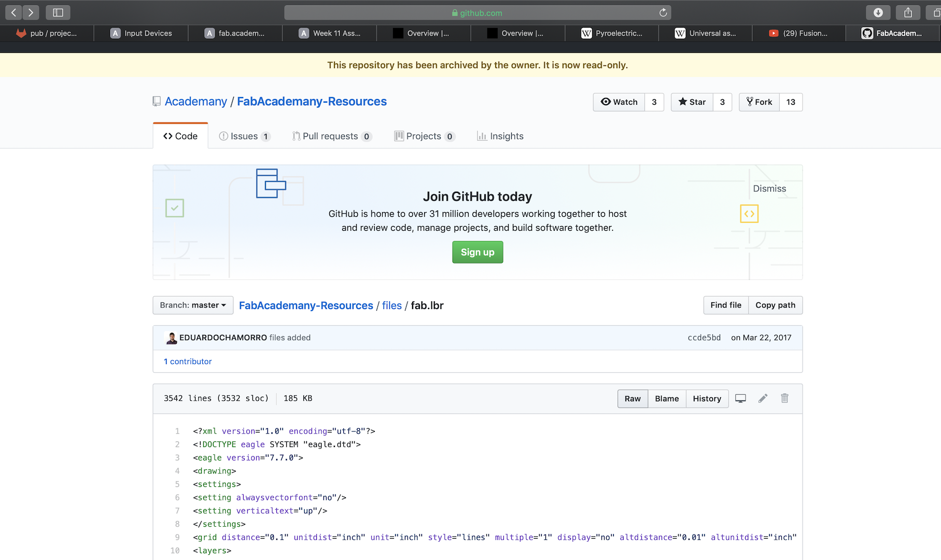This screenshot has width=941, height=560.
Task: Click the green Sign up button
Action: pyautogui.click(x=477, y=253)
